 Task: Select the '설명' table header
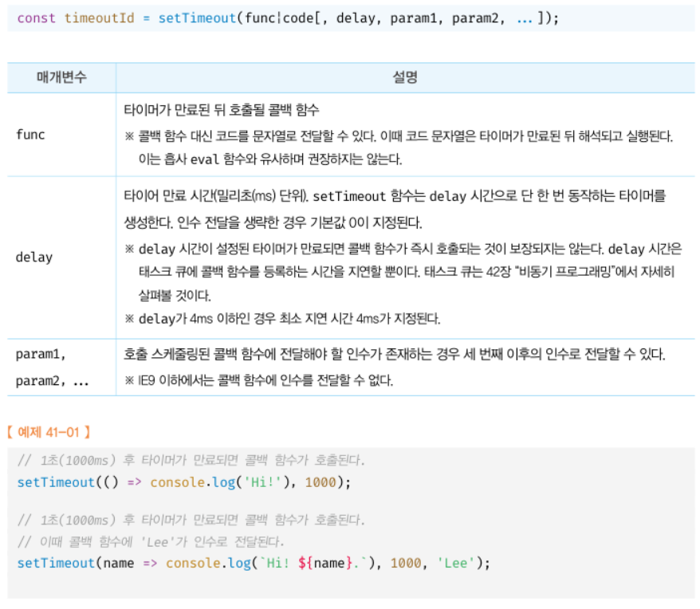point(405,77)
